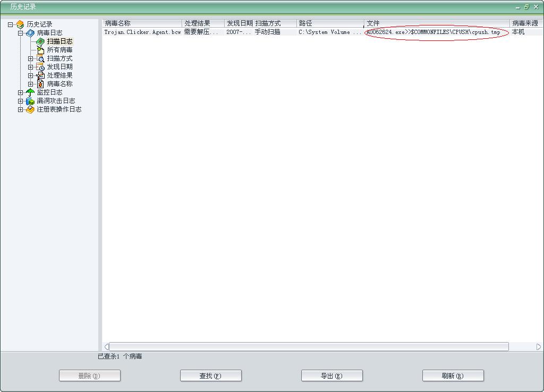Sort by 文件 column header

coord(437,23)
